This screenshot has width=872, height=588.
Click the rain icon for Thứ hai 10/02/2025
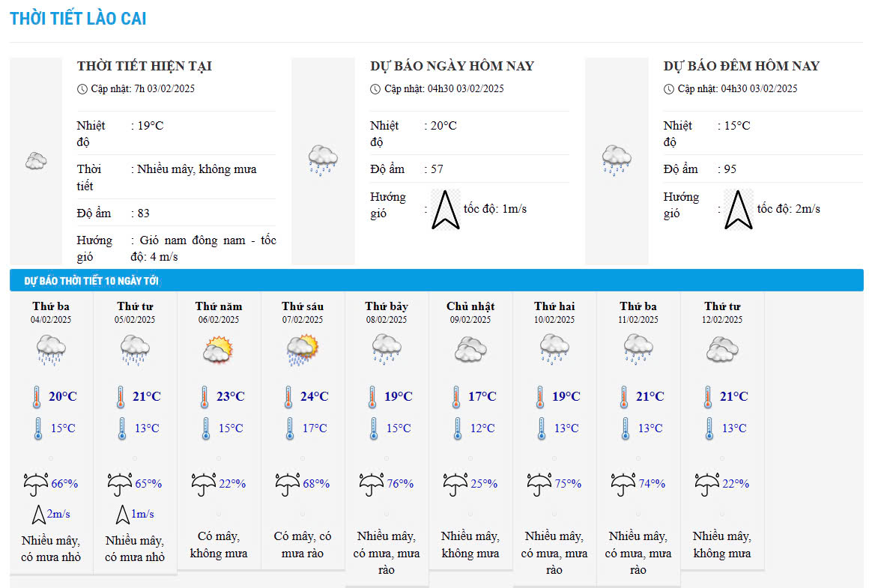pos(554,349)
